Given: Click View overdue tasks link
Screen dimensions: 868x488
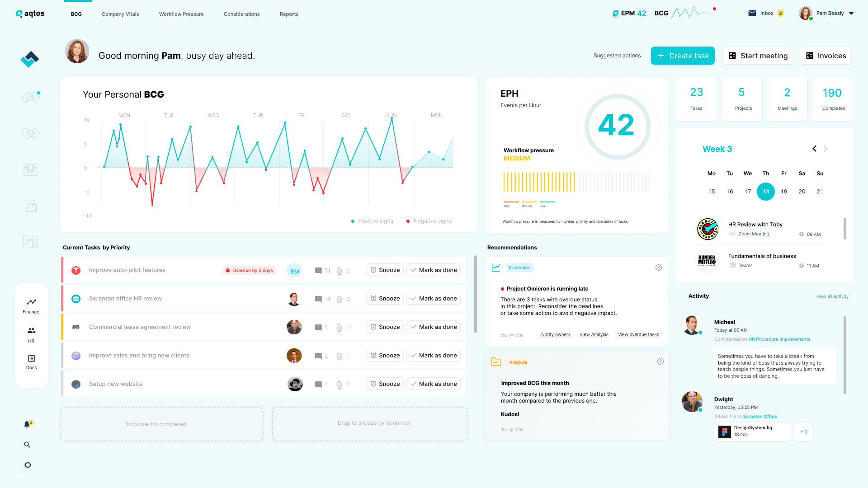Looking at the screenshot, I should pos(638,333).
